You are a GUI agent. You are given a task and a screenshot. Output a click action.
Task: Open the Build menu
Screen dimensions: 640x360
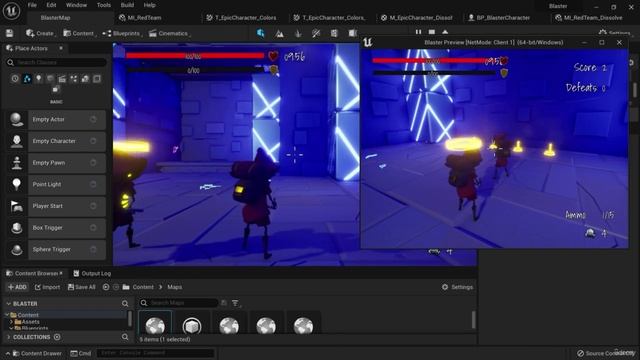tap(127, 5)
